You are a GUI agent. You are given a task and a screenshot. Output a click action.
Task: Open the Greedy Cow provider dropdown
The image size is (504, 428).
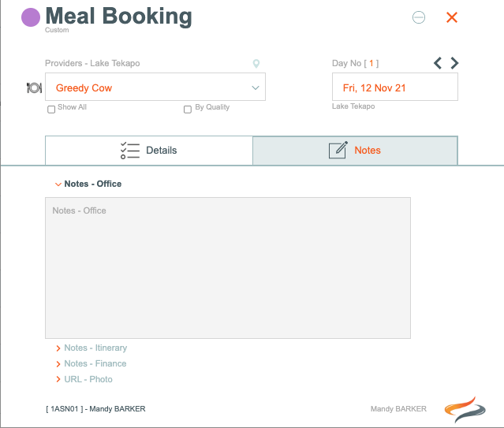tap(155, 87)
